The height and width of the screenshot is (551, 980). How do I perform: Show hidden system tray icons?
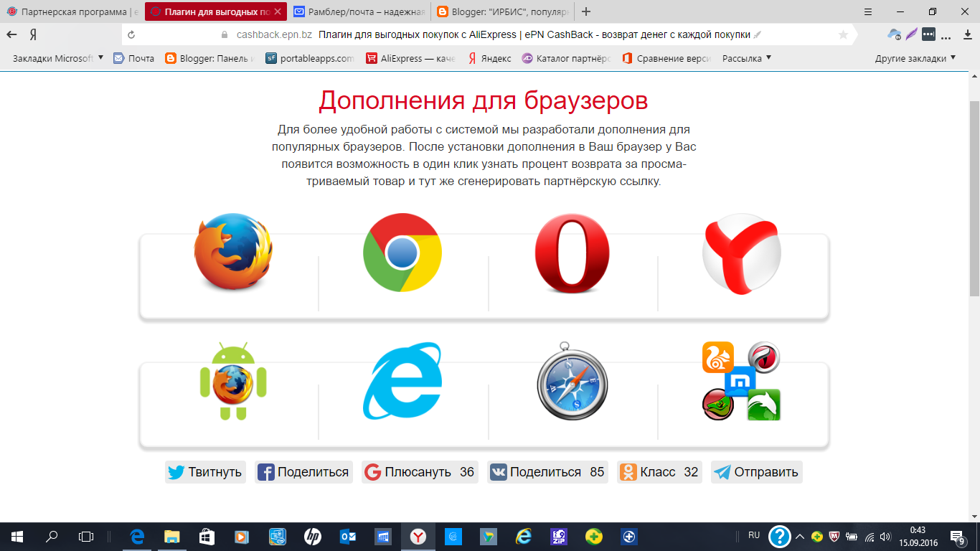click(800, 536)
